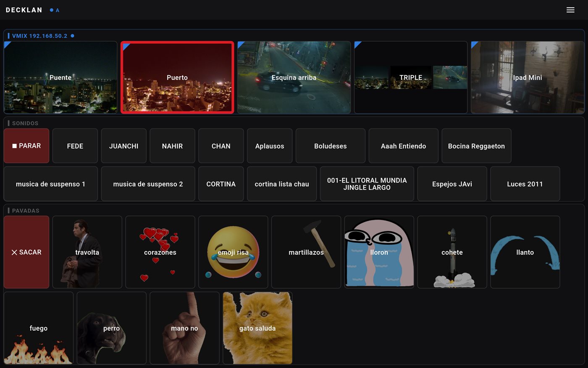Play 001-EL LITORAL MUNDIA JINGLE LARGO
The image size is (588, 368).
point(367,184)
